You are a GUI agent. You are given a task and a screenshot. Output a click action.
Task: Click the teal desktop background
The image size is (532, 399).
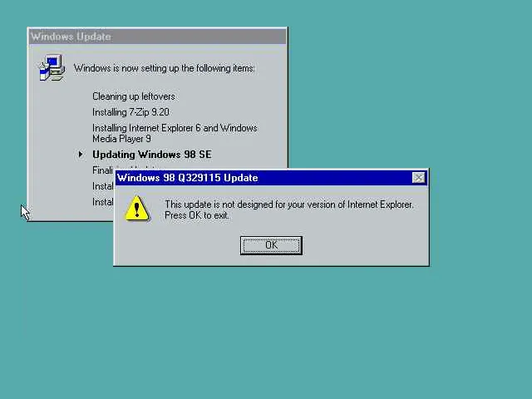pos(373,323)
